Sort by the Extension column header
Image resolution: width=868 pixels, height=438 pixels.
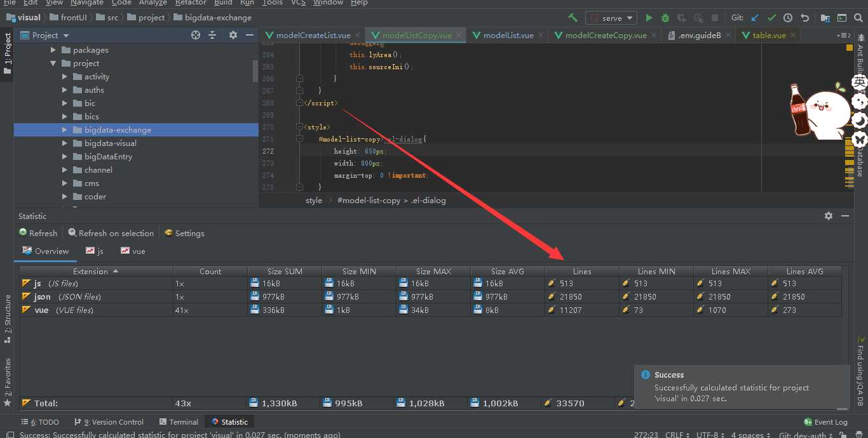coord(96,271)
